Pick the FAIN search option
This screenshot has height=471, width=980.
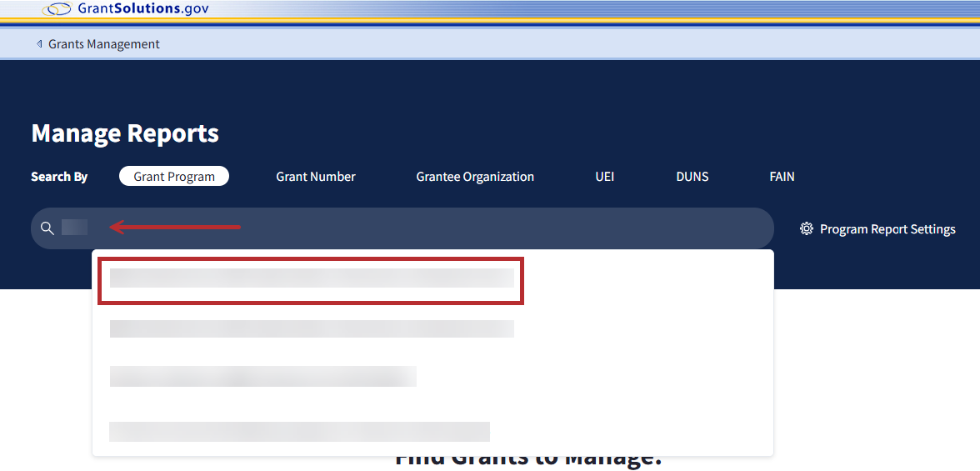[x=782, y=177]
